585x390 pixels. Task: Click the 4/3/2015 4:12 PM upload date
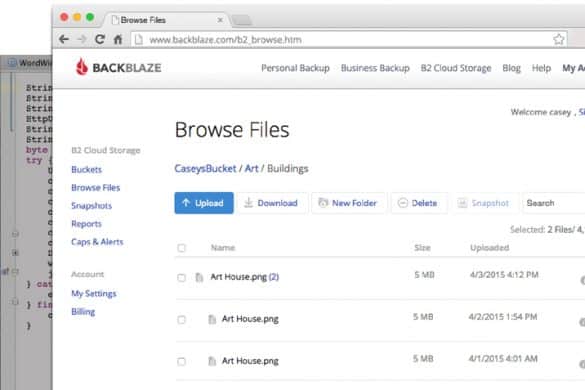(x=504, y=275)
